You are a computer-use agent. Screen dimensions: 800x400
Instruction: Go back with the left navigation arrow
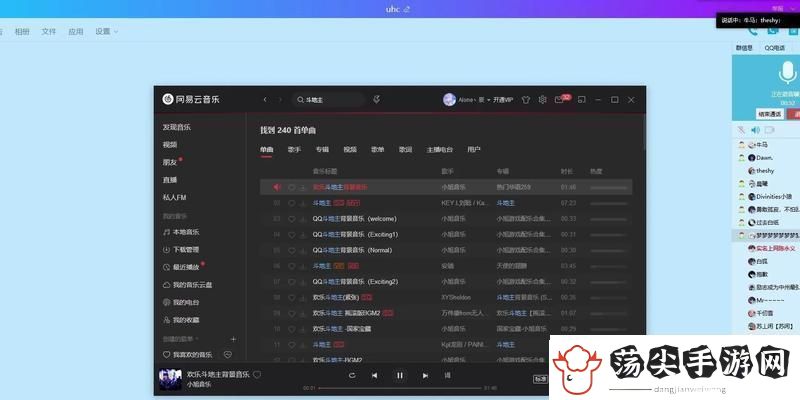pos(265,99)
